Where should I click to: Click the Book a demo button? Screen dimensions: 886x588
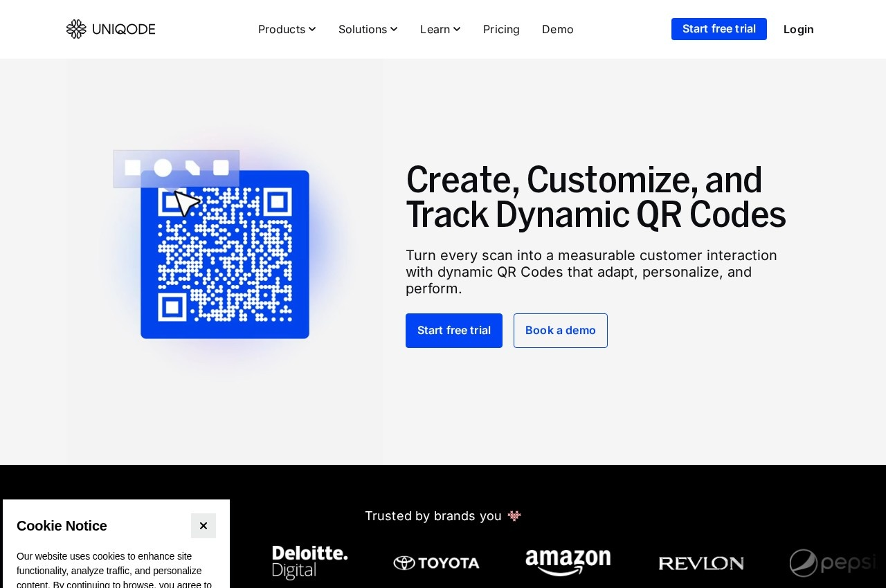[x=561, y=331]
